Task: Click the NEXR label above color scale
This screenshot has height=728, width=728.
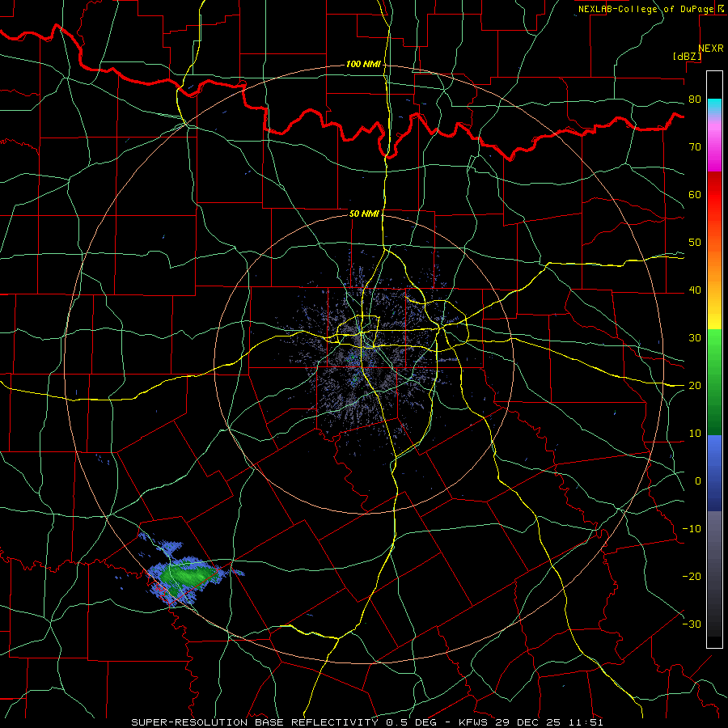Action: coord(710,49)
